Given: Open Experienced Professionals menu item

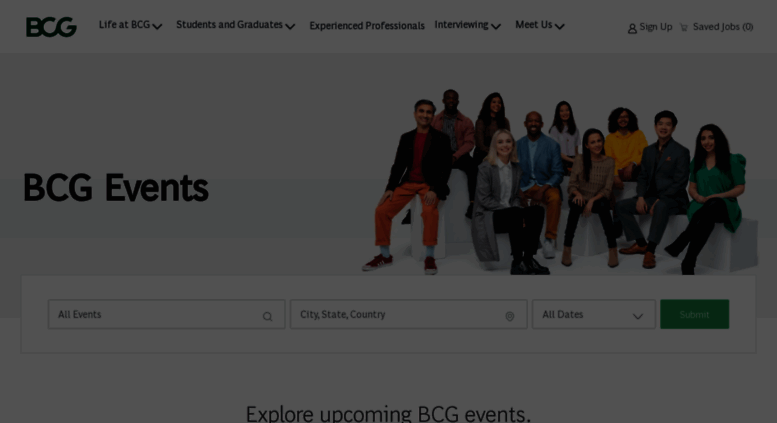Looking at the screenshot, I should tap(367, 26).
